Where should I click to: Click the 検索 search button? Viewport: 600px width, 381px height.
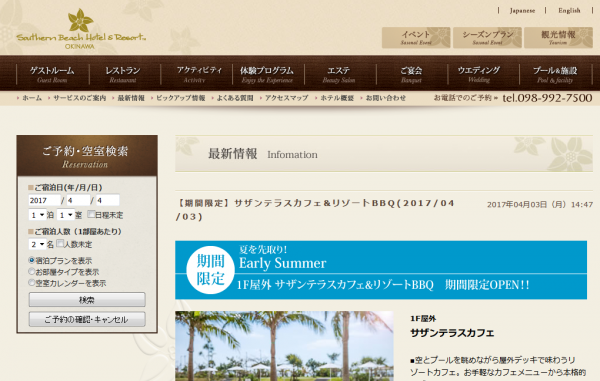[x=87, y=300]
